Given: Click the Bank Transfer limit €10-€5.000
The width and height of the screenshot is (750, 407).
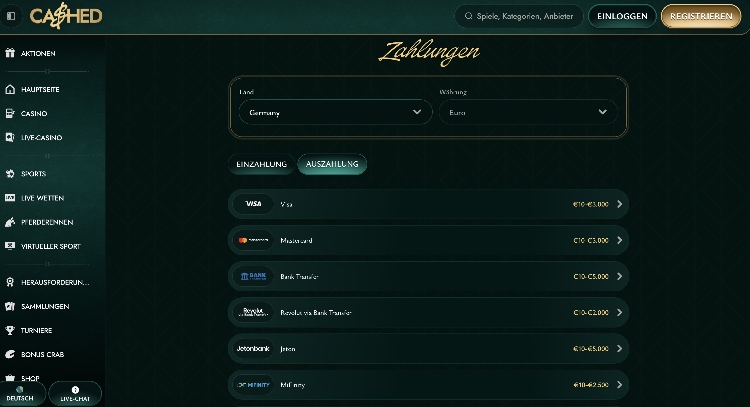Looking at the screenshot, I should click(591, 276).
